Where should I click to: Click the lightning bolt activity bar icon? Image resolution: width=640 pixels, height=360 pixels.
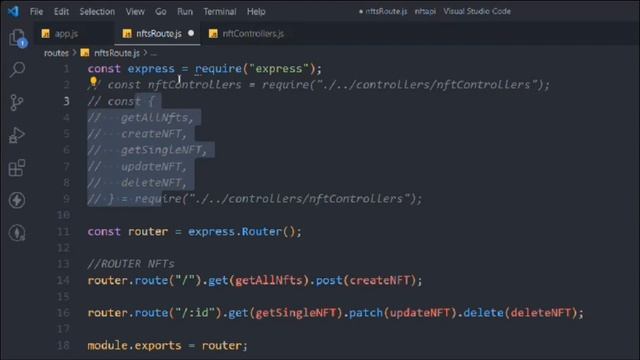point(17,200)
